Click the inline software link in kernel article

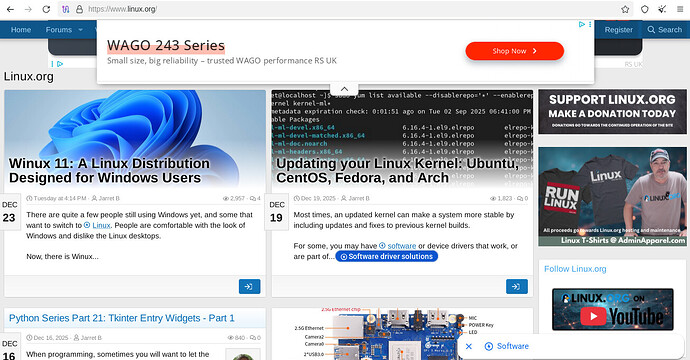point(401,246)
